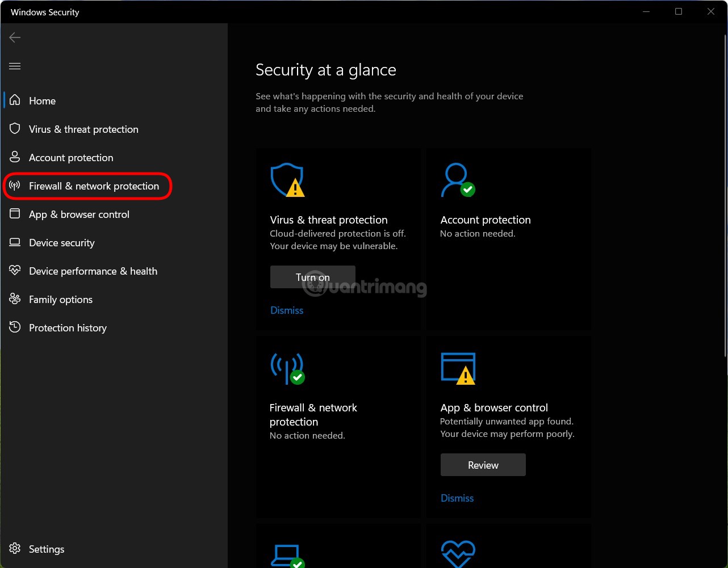
Task: Open the Settings gear at bottom left
Action: point(15,549)
